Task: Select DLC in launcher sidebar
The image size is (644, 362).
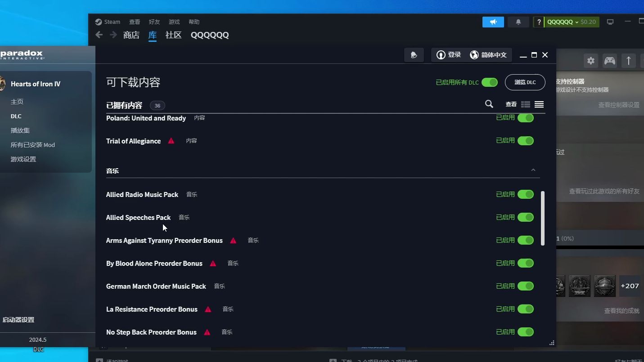Action: click(16, 116)
